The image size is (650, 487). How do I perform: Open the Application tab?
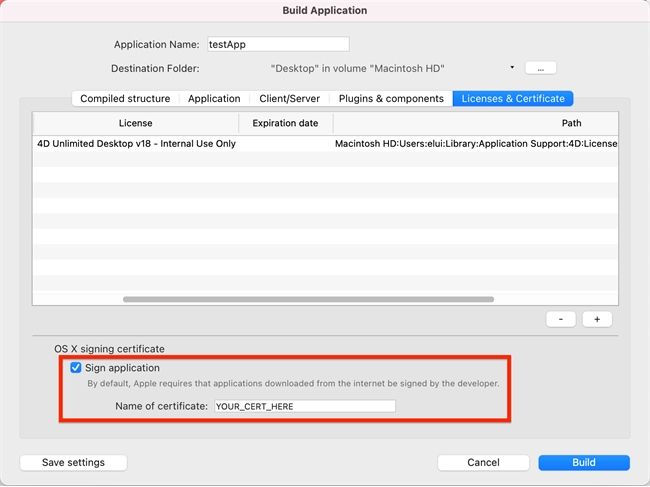(x=214, y=98)
